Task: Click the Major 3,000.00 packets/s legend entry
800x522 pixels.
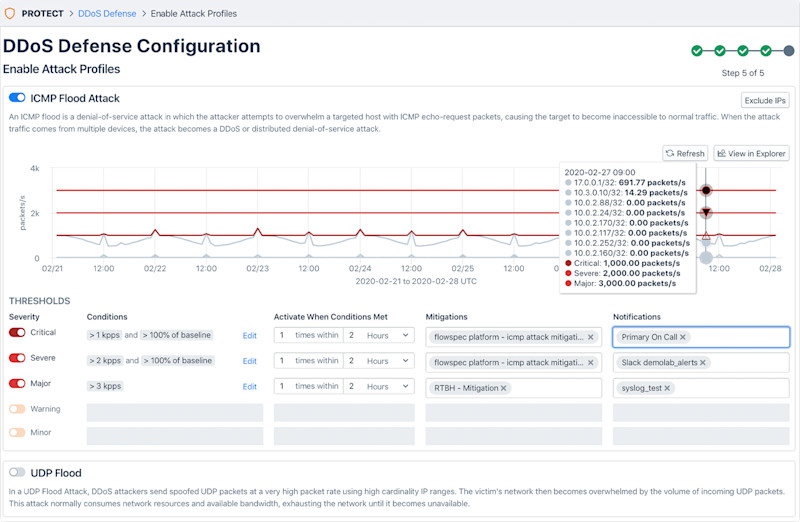Action: coord(620,283)
